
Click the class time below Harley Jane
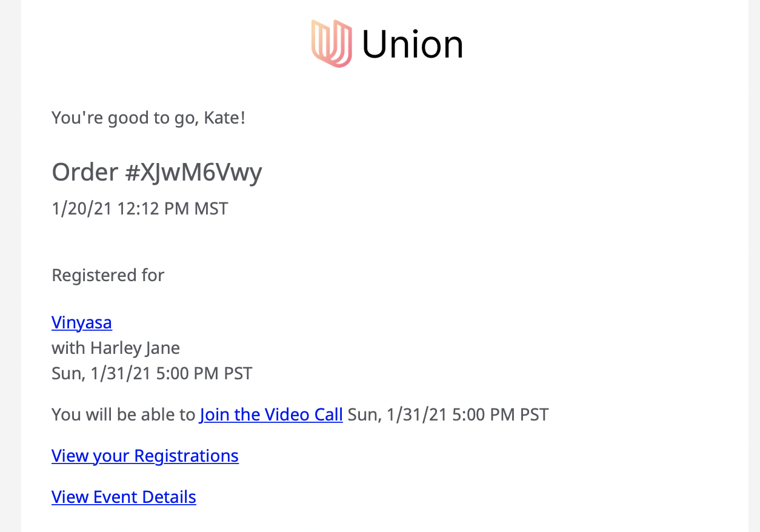[x=152, y=373]
